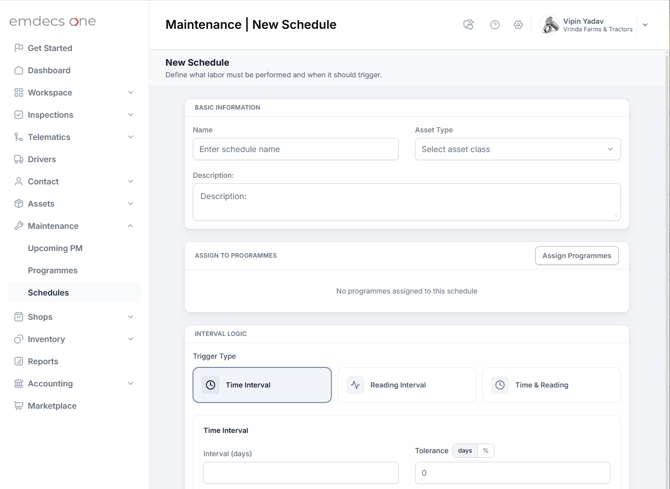Expand the Workspace menu chevron
Viewport: 670px width, 489px height.
click(x=131, y=92)
